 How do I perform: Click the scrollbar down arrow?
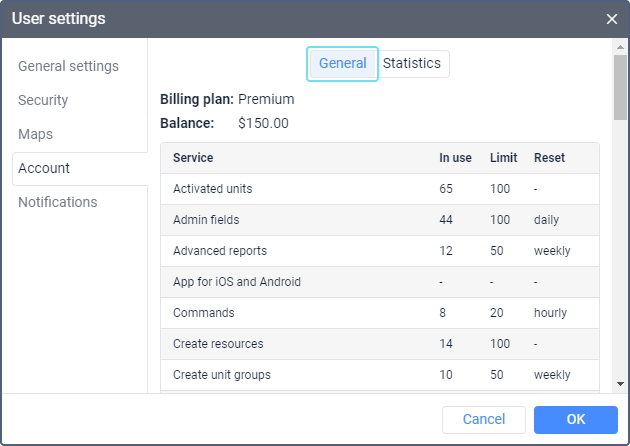[x=620, y=383]
